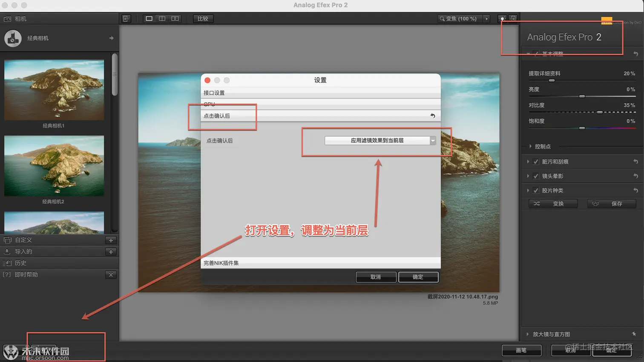The height and width of the screenshot is (362, 644).
Task: Click the 变焦 (100 %) zoom field
Action: click(461, 19)
